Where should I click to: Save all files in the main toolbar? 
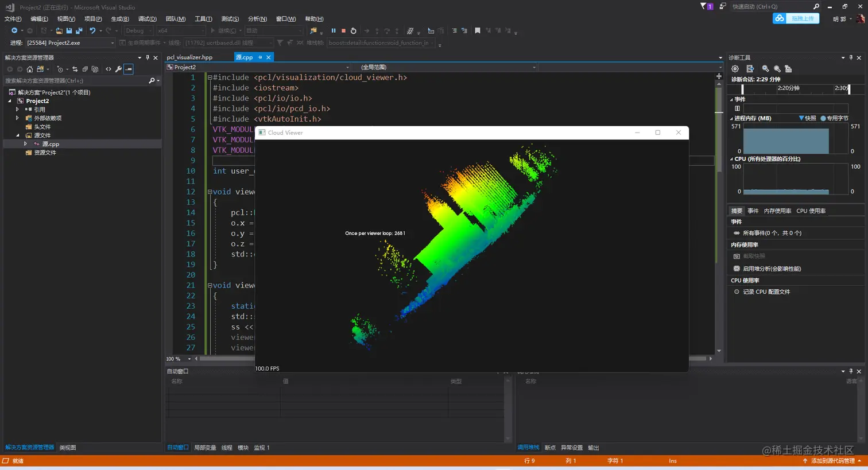[79, 30]
